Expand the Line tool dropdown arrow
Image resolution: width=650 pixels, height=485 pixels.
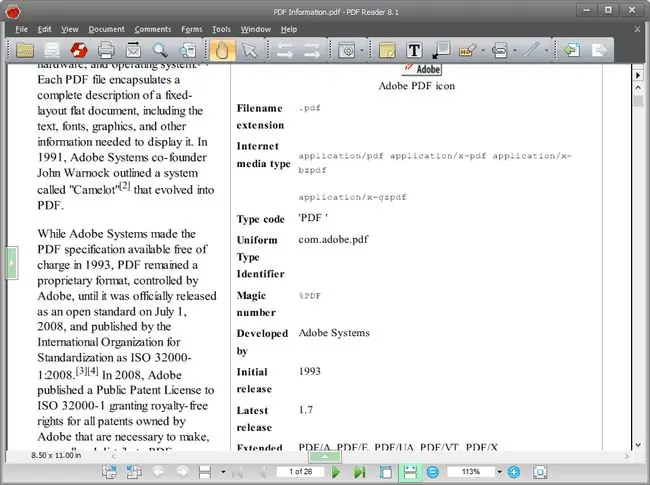point(546,51)
